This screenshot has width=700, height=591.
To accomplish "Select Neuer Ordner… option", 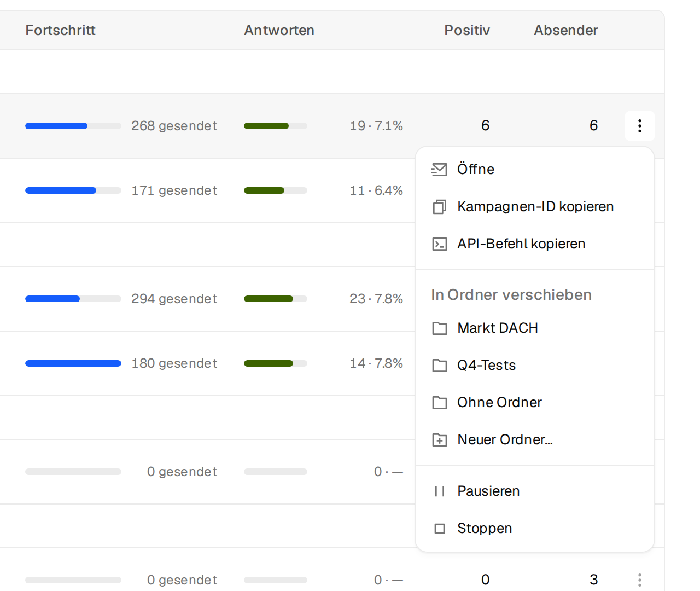I will point(535,440).
